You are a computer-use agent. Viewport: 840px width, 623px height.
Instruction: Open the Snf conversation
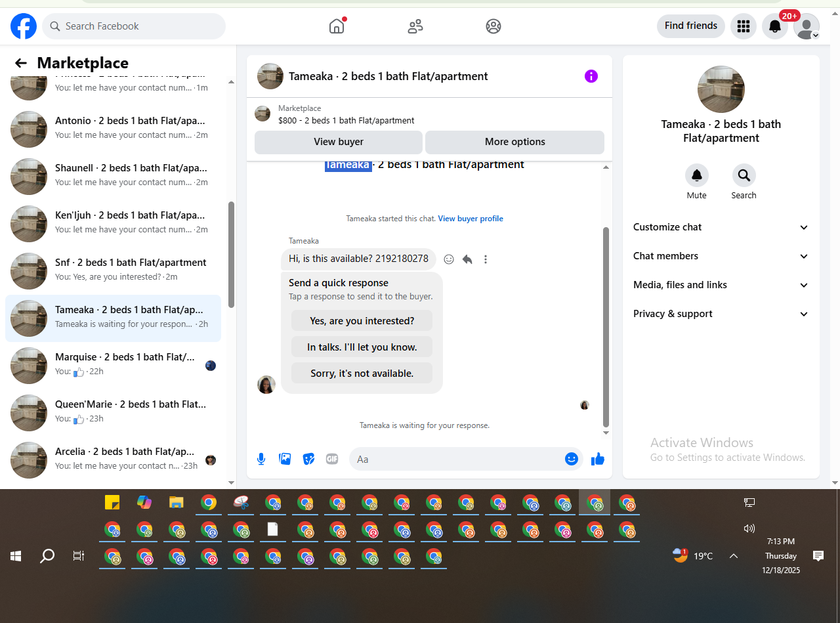tap(113, 270)
